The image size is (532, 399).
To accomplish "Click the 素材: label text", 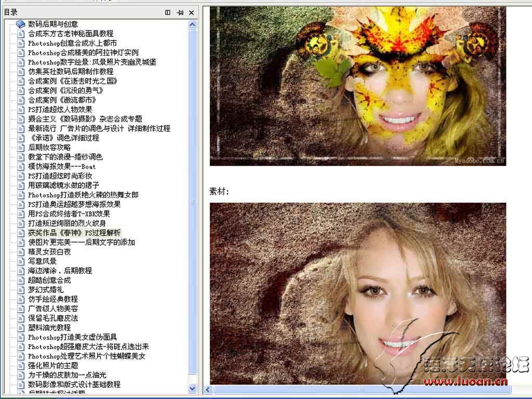I will click(219, 192).
